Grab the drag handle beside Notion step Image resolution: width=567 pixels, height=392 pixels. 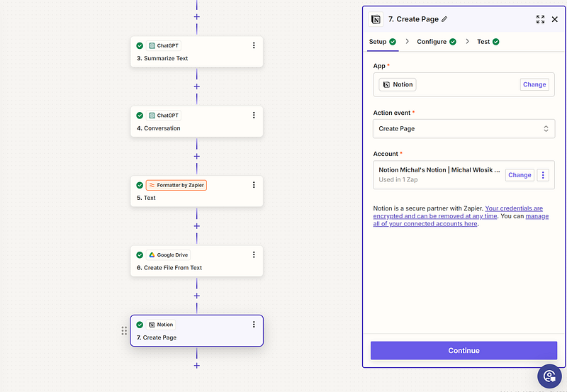click(x=124, y=331)
